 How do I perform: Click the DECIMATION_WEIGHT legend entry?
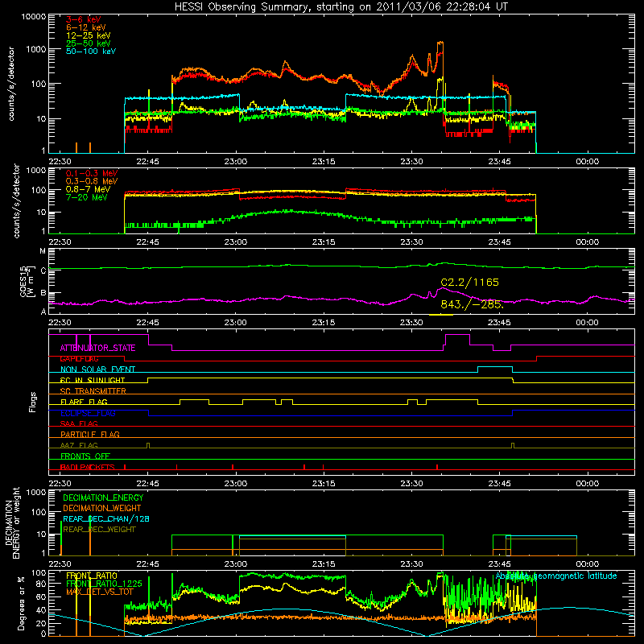coord(102,508)
